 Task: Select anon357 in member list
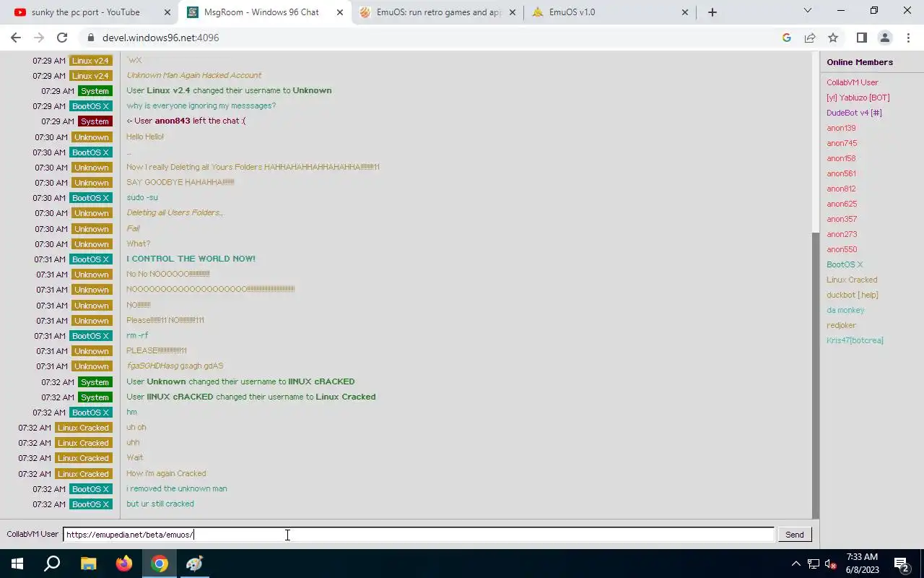pyautogui.click(x=842, y=219)
